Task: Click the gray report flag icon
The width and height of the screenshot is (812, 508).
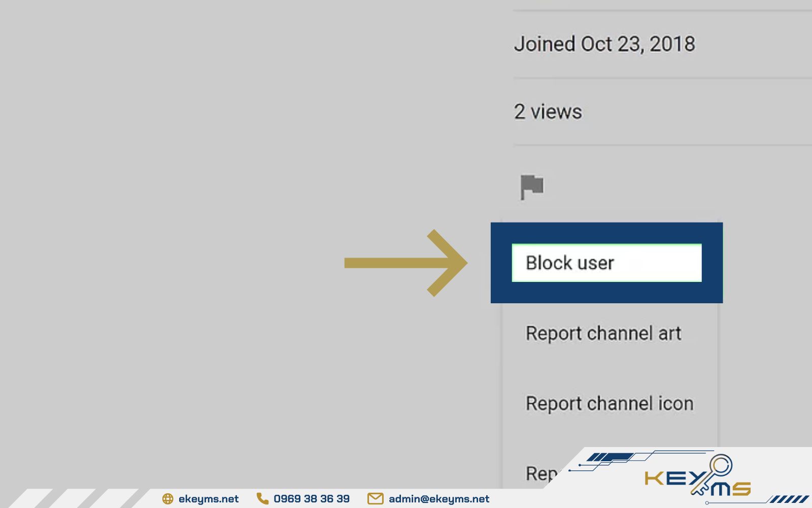Action: pyautogui.click(x=532, y=186)
